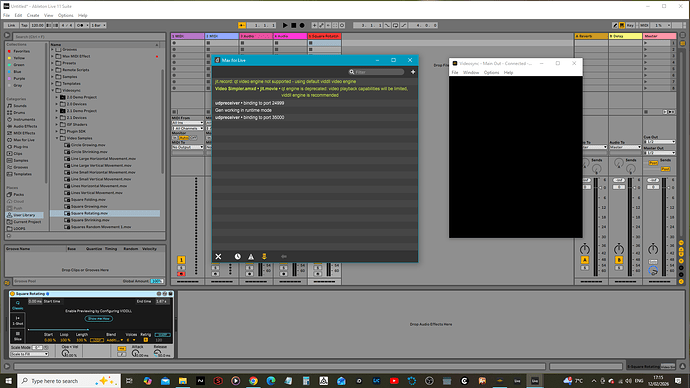690x388 pixels.
Task: Click the Link button in the control bar
Action: (x=11, y=26)
